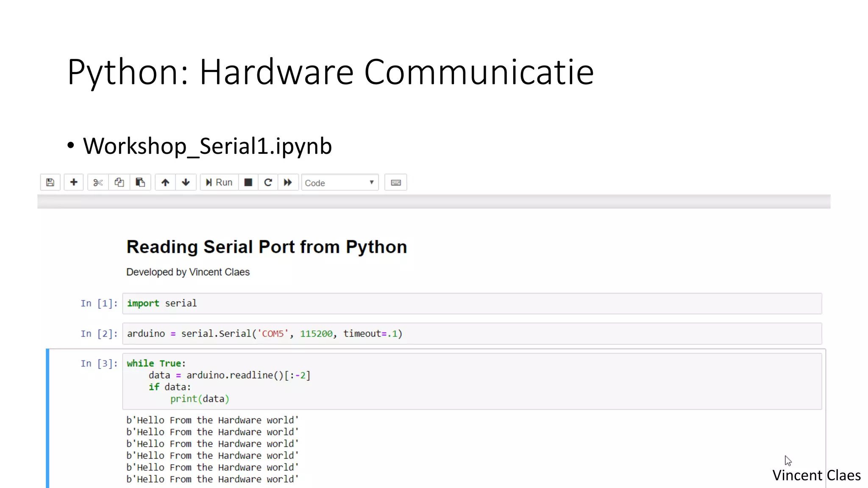Open the Code cell type dropdown
The width and height of the screenshot is (868, 488).
(x=340, y=183)
